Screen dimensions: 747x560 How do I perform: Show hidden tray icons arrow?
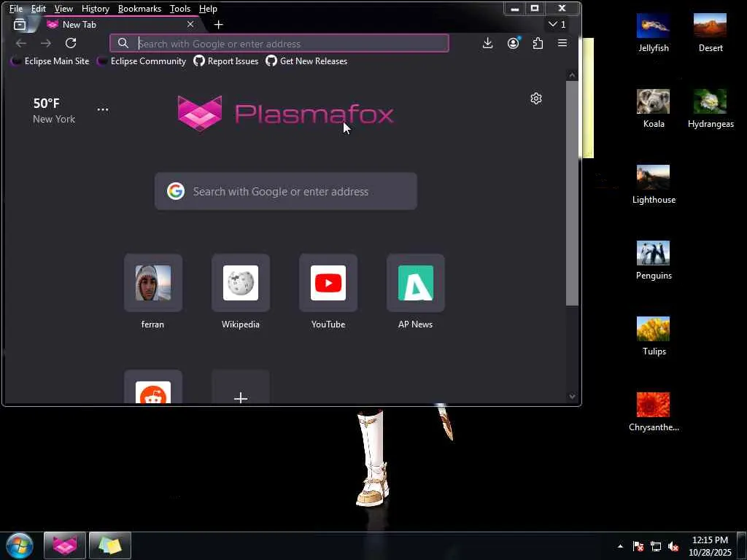tap(620, 546)
